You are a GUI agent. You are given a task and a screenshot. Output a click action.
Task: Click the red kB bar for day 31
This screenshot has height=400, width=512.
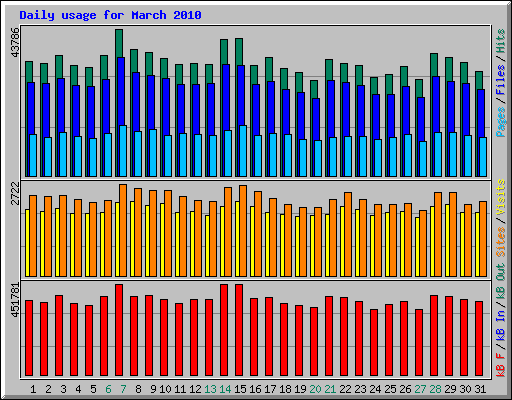pyautogui.click(x=479, y=339)
